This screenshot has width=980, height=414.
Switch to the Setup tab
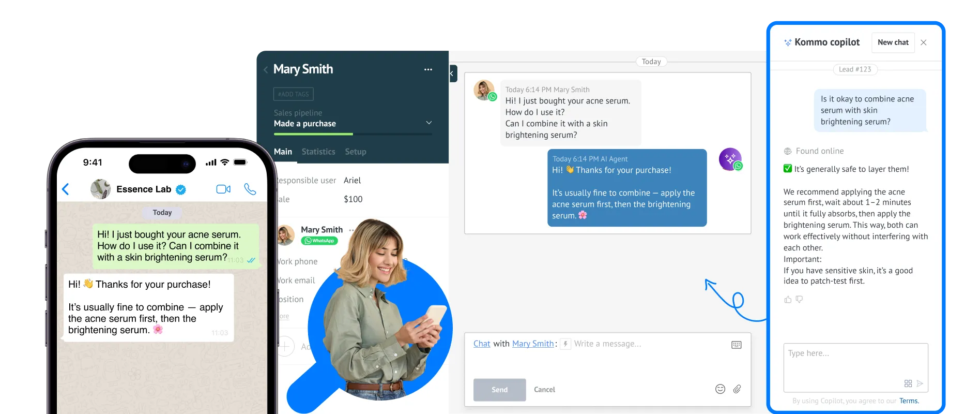pos(356,152)
